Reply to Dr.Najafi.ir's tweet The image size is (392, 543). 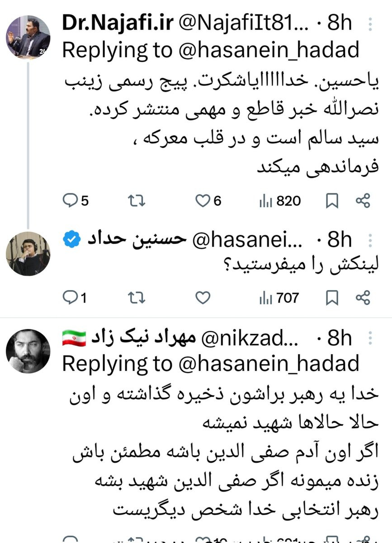click(75, 201)
